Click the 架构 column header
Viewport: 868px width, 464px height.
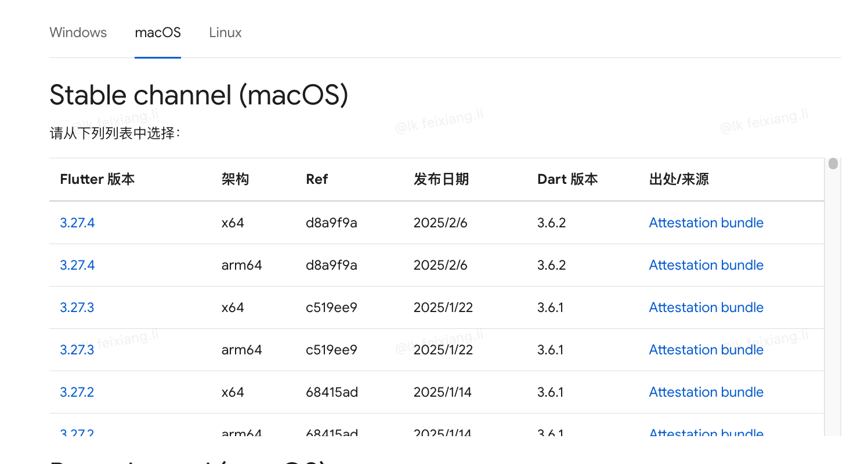pyautogui.click(x=235, y=179)
